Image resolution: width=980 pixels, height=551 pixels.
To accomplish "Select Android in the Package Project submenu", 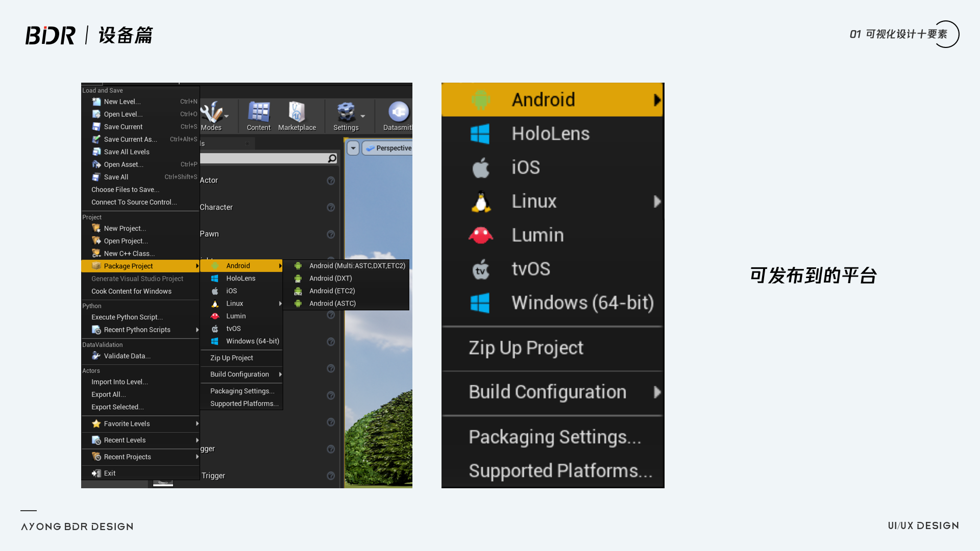I will tap(241, 266).
